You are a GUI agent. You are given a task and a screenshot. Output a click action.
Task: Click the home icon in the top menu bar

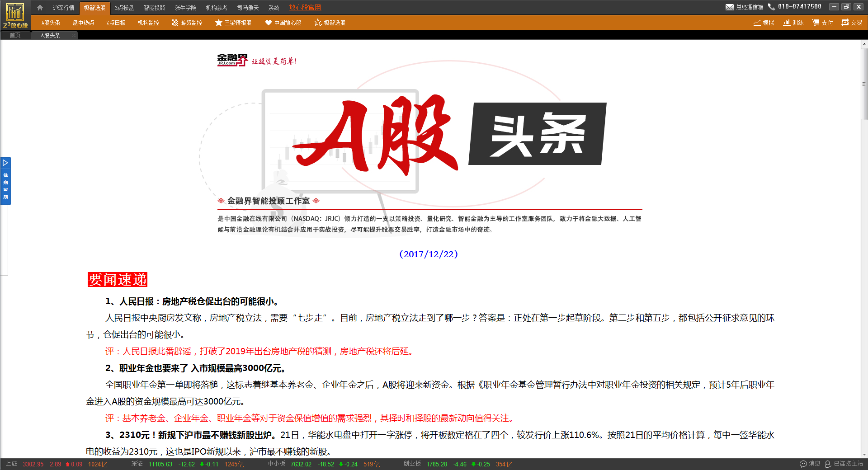(40, 8)
